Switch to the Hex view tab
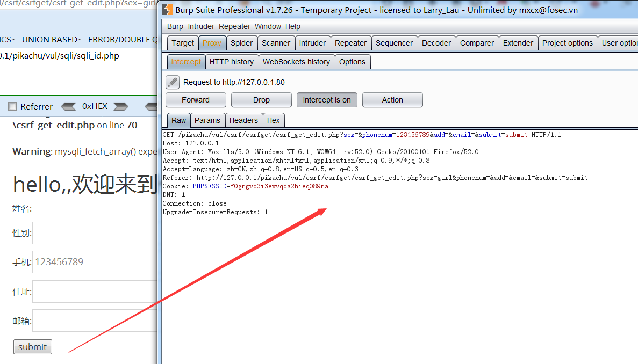 pos(274,120)
